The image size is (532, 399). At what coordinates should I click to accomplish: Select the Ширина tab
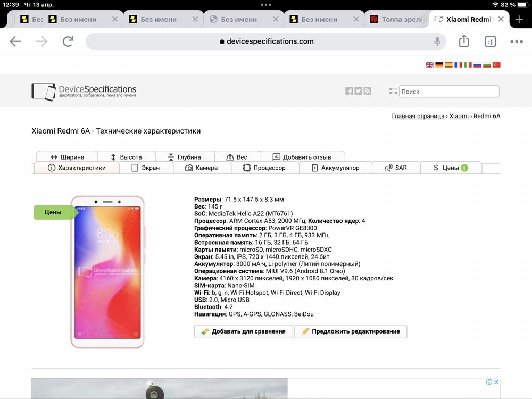67,157
